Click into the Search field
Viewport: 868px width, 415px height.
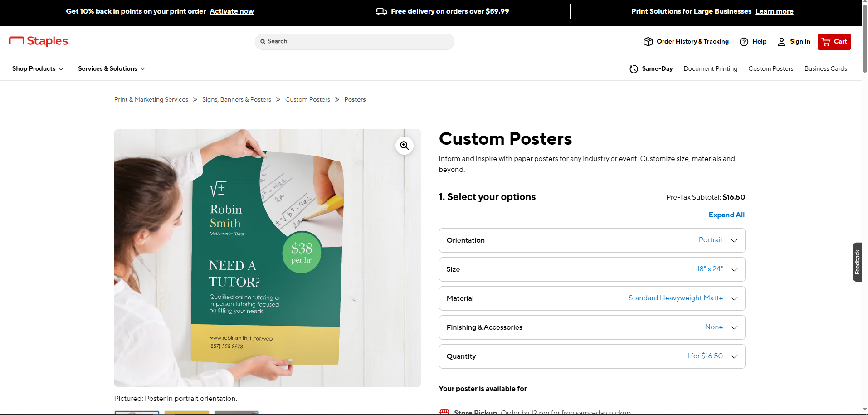pyautogui.click(x=355, y=42)
